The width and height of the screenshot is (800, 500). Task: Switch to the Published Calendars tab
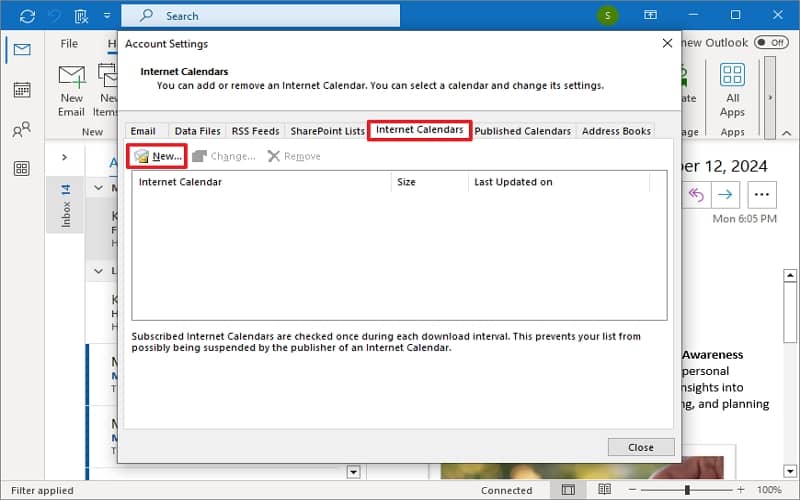tap(522, 131)
